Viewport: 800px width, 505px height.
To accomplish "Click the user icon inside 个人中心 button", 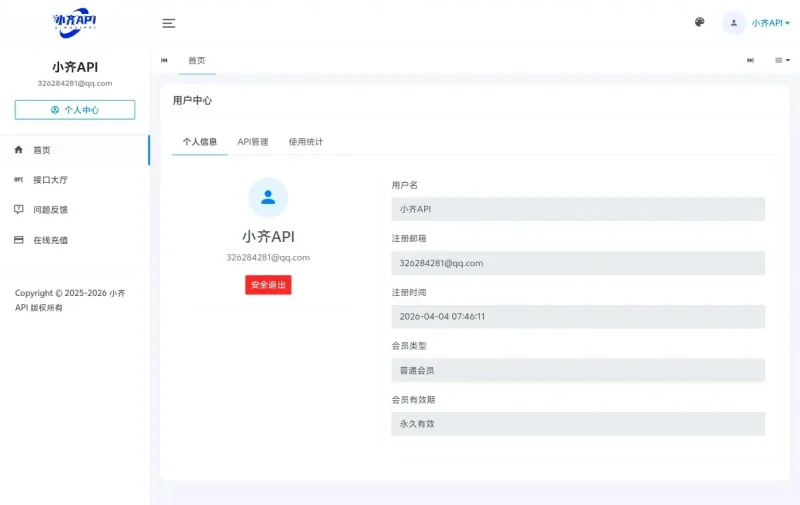I will coord(55,110).
